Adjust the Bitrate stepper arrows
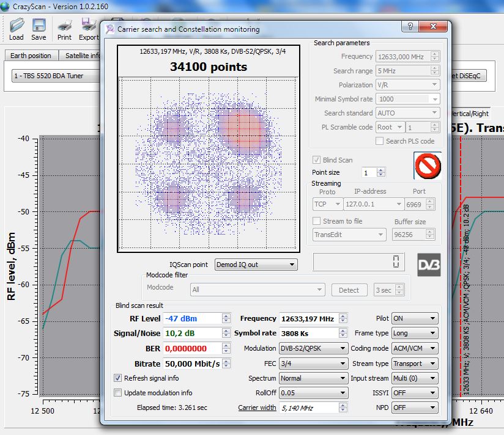This screenshot has width=504, height=435. [226, 364]
